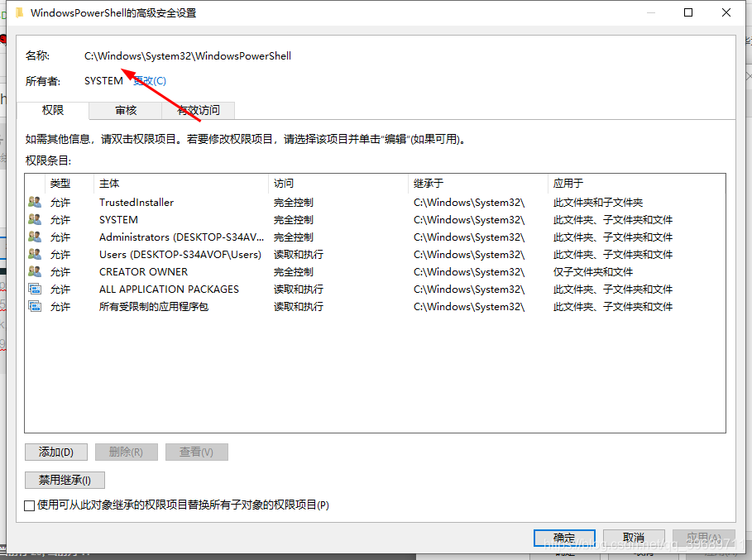
Task: Click the Administrators row user group icon
Action: tap(35, 237)
